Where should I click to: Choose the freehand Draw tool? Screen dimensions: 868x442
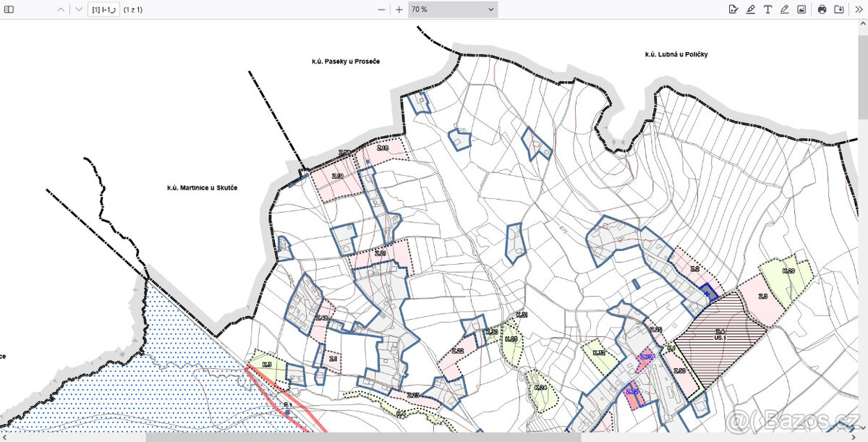coord(785,9)
